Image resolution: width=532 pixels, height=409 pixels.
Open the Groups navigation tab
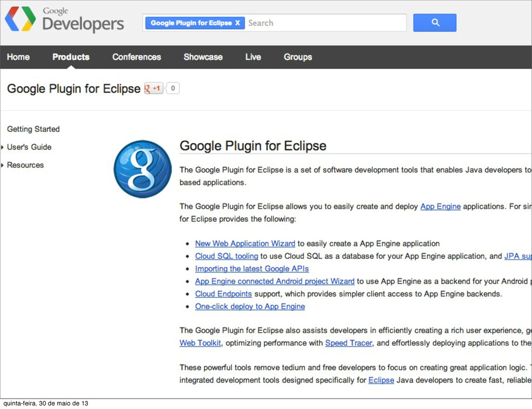tap(298, 57)
